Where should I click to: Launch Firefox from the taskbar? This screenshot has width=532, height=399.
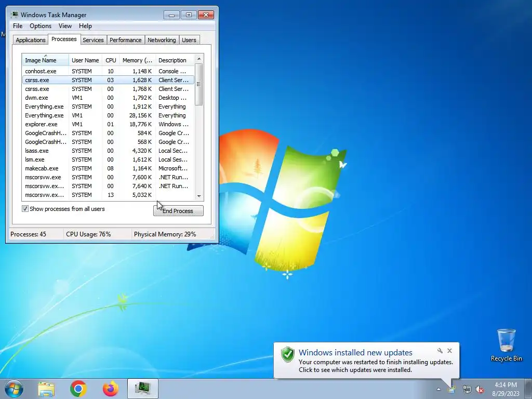pyautogui.click(x=111, y=389)
